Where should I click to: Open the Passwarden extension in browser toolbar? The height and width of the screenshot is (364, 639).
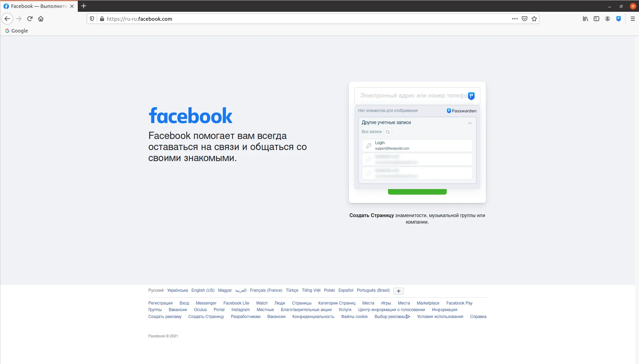pyautogui.click(x=619, y=19)
